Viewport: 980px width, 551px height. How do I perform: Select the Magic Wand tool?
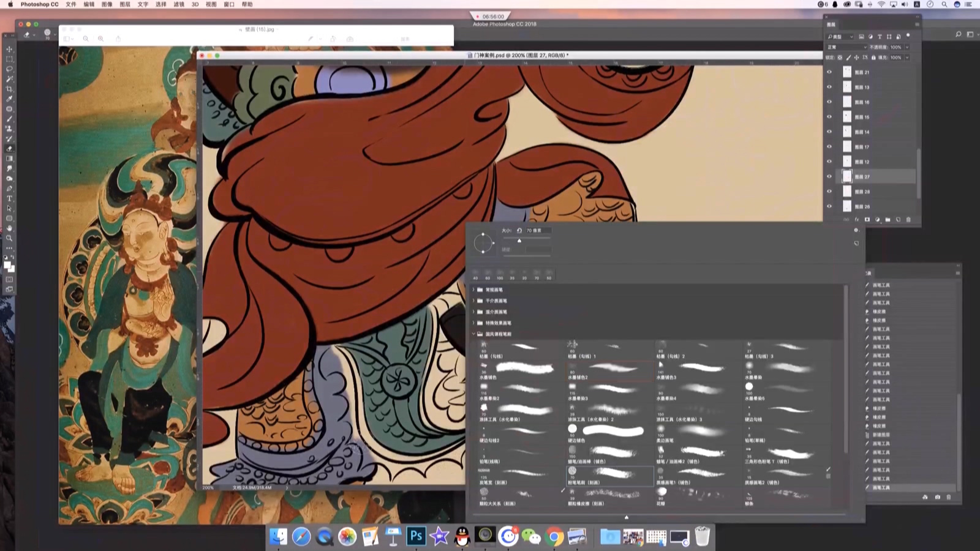(x=9, y=79)
